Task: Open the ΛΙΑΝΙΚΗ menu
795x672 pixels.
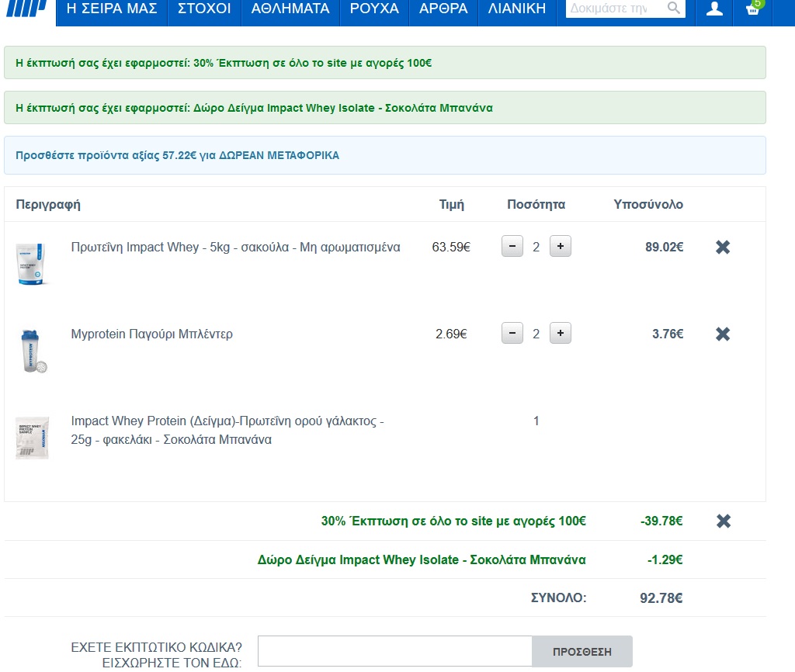Action: [x=517, y=9]
